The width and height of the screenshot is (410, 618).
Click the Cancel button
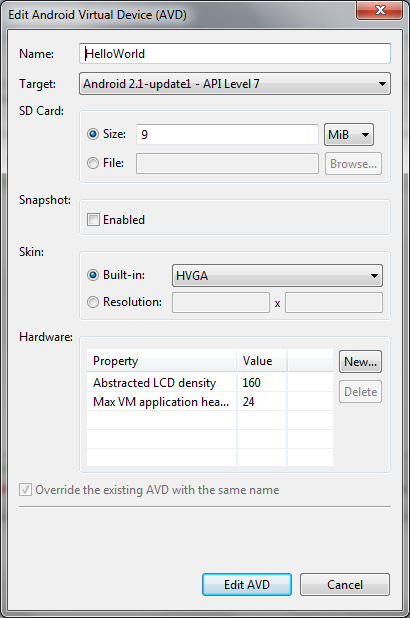tap(345, 584)
